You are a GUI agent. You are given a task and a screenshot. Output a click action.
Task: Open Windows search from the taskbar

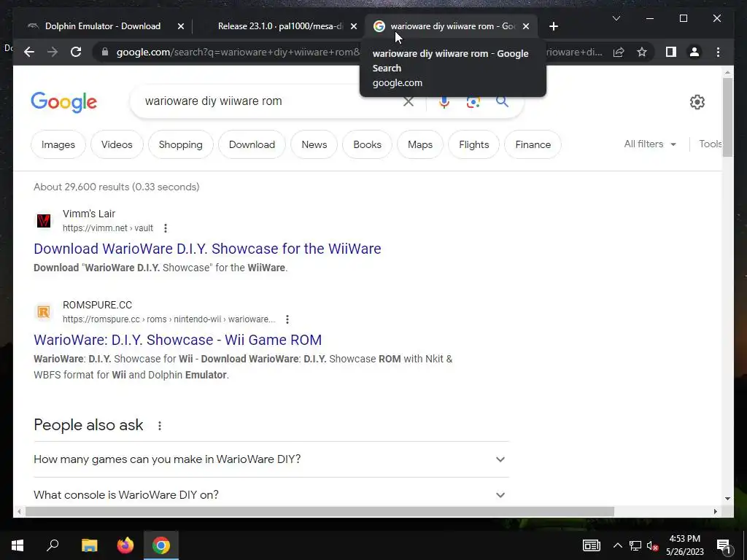click(53, 545)
